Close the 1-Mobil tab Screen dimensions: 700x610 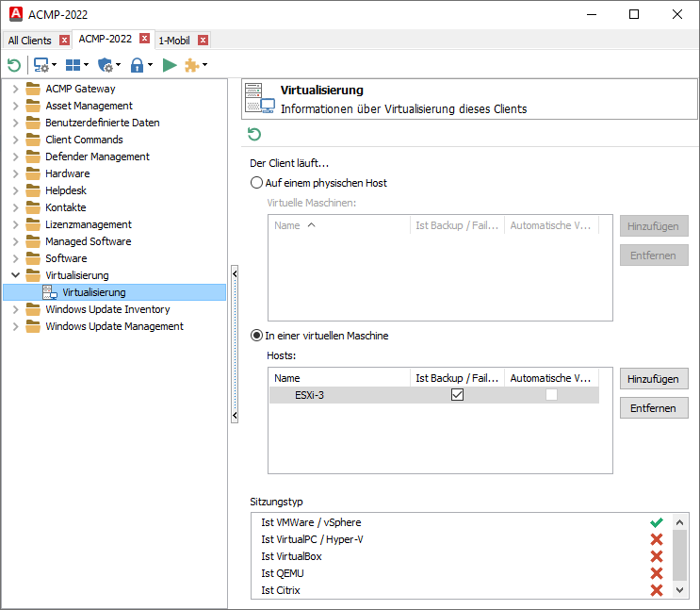(x=203, y=41)
